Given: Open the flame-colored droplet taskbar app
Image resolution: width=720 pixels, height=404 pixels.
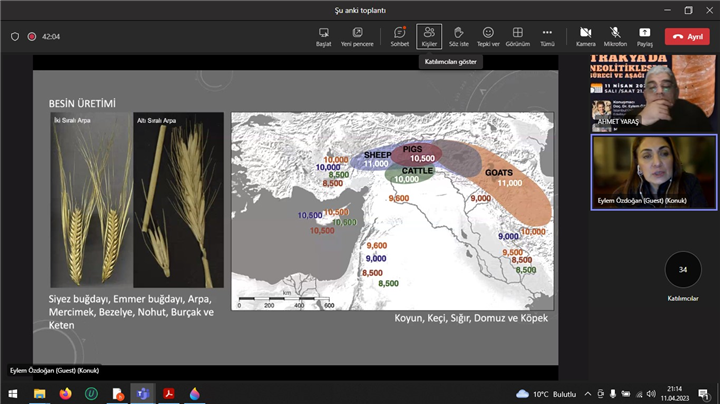Looking at the screenshot, I should (x=195, y=393).
